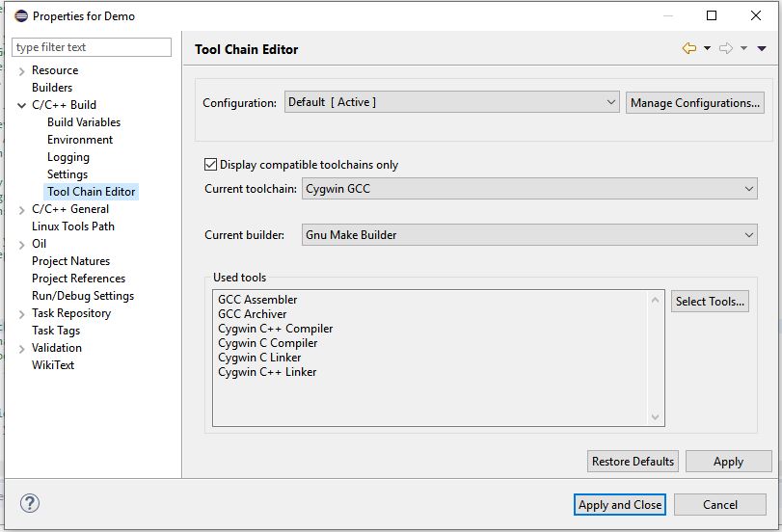Click the forward navigation arrow icon
This screenshot has height=532, width=782.
point(726,48)
